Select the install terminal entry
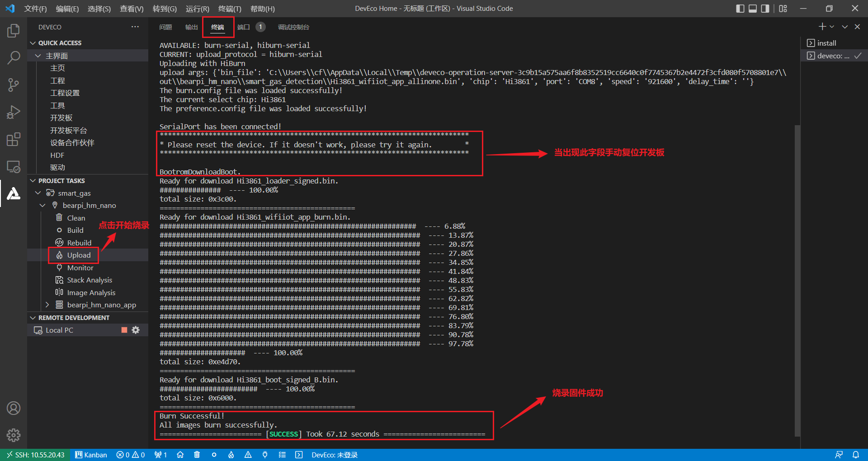The height and width of the screenshot is (461, 868). [834, 43]
